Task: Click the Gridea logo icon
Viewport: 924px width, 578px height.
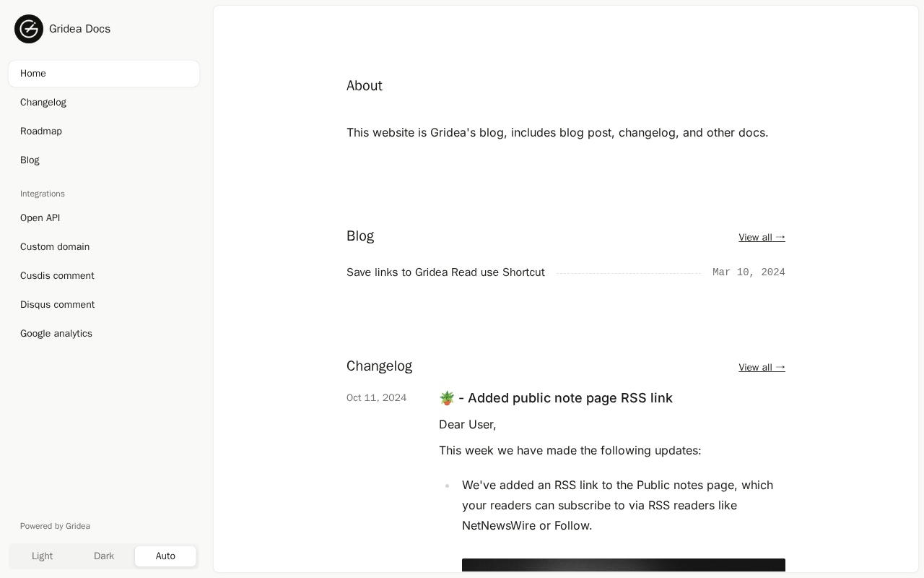Action: (29, 29)
